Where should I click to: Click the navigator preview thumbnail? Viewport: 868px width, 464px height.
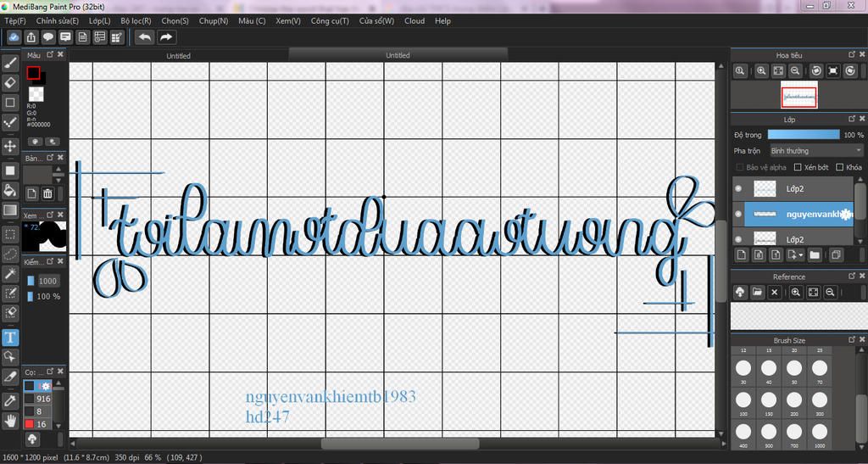[x=798, y=95]
